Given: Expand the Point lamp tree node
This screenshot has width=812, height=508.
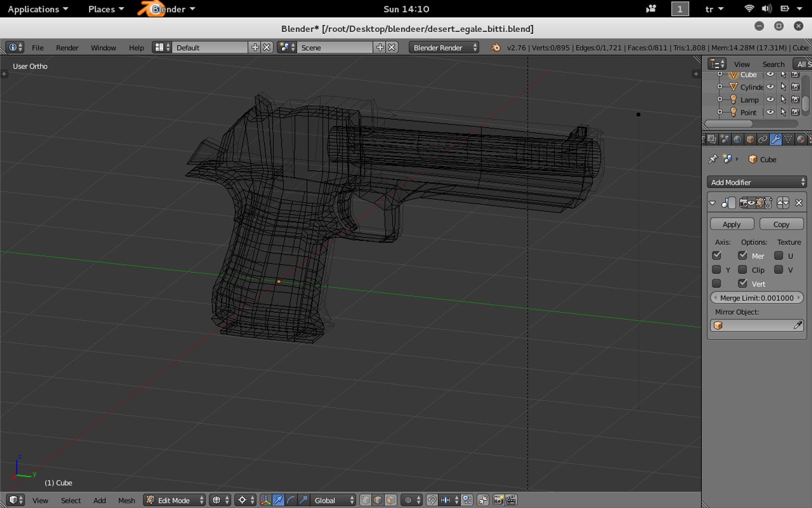Looking at the screenshot, I should pyautogui.click(x=720, y=112).
